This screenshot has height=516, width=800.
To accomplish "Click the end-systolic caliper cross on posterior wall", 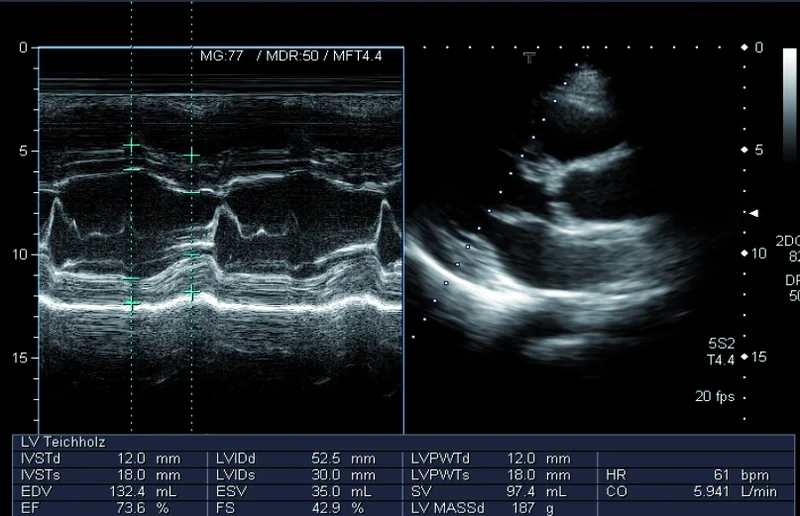I will coord(192,292).
